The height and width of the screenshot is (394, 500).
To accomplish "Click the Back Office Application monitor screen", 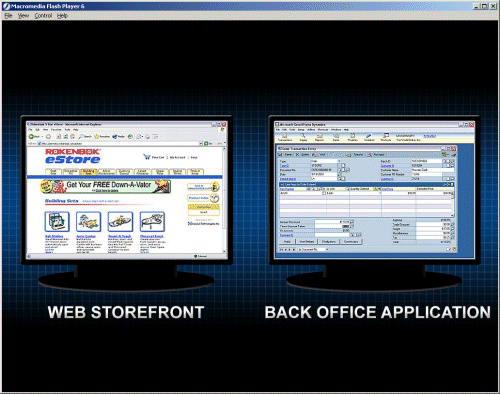I will click(x=374, y=190).
